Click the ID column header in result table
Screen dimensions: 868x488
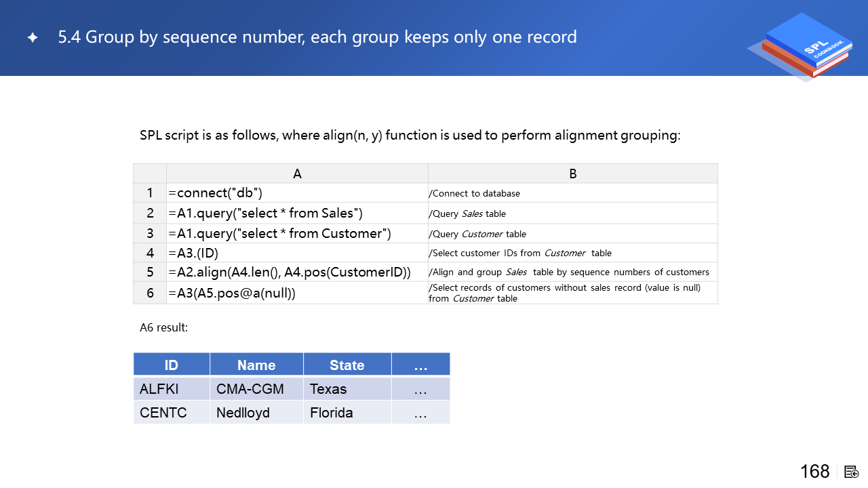(x=172, y=365)
